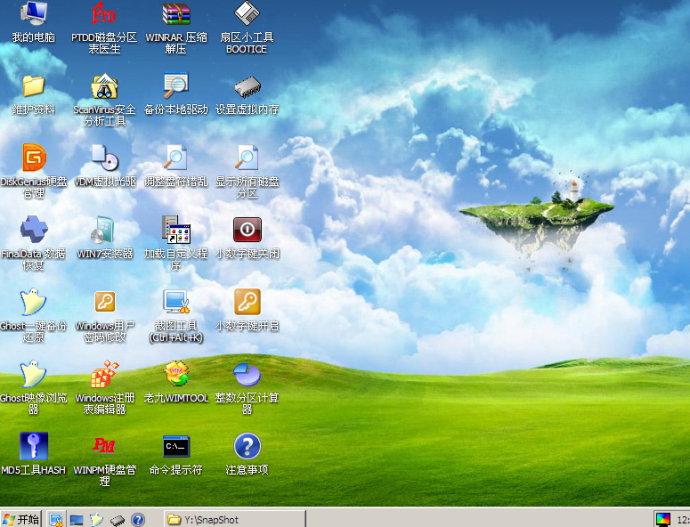Open the DiskGenius disk management icon
This screenshot has height=527, width=690.
pos(34,159)
